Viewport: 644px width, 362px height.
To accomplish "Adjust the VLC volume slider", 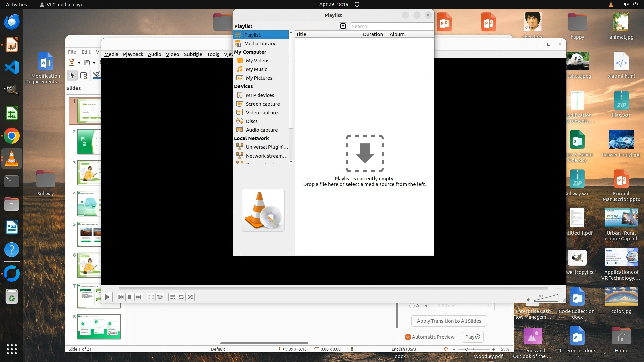I will pos(547,298).
